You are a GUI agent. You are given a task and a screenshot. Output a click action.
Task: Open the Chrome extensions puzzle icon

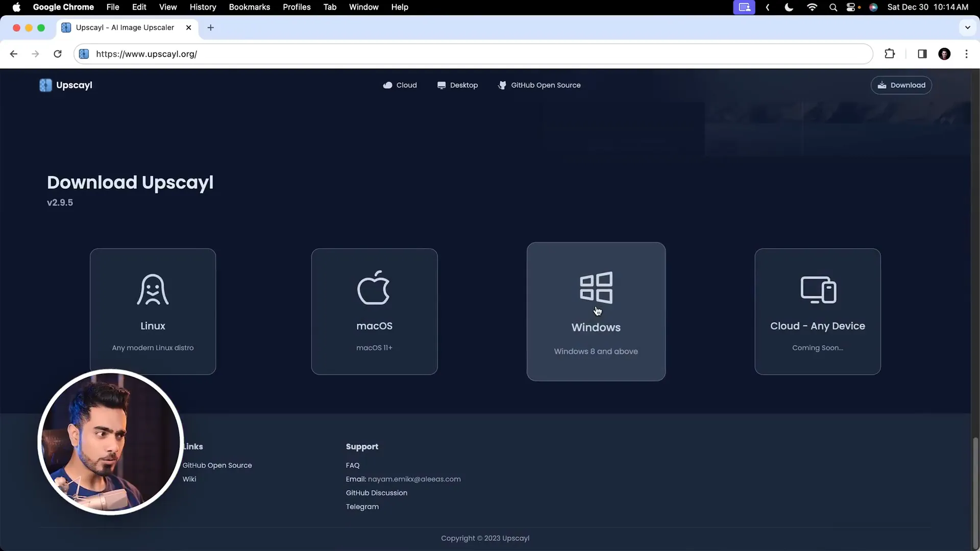click(x=890, y=54)
